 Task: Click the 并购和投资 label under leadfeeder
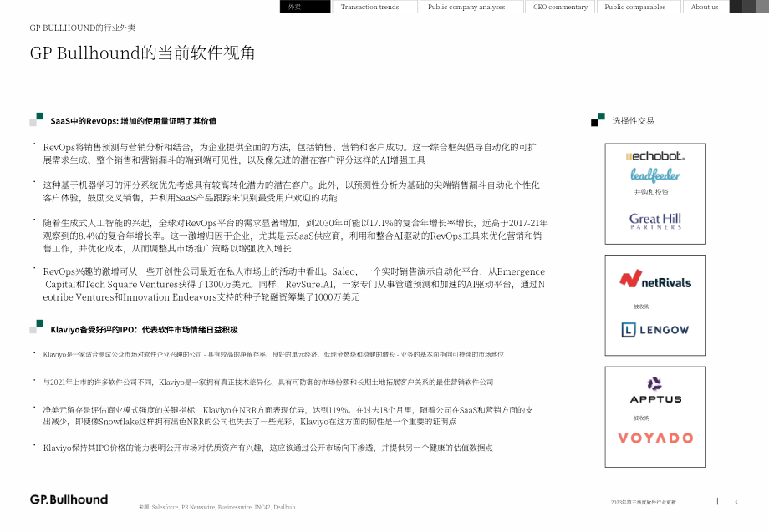pyautogui.click(x=651, y=192)
